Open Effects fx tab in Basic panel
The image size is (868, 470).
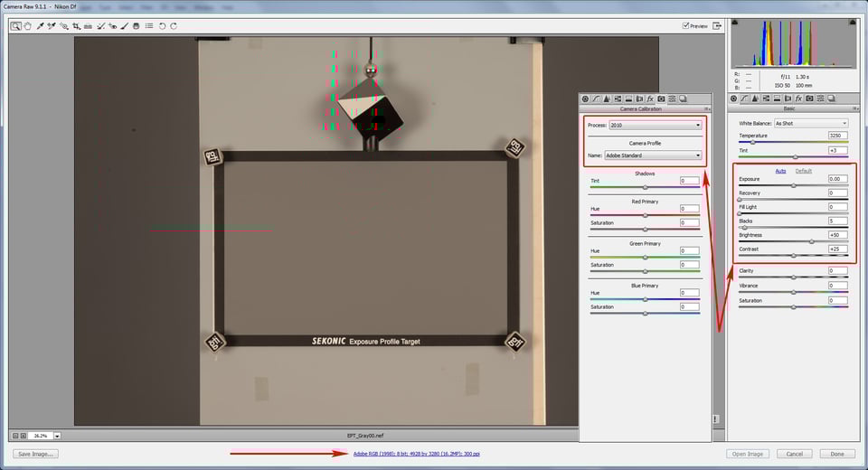(x=798, y=99)
